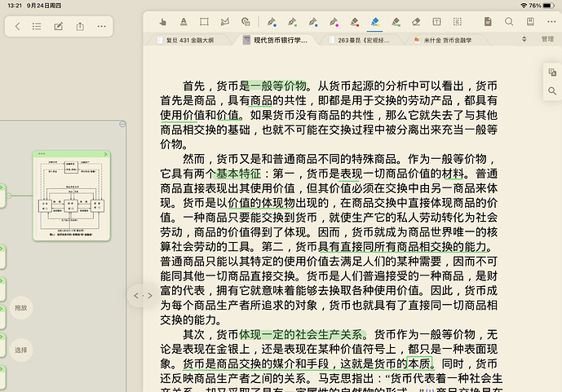Select the text highlight A tool

(x=184, y=22)
